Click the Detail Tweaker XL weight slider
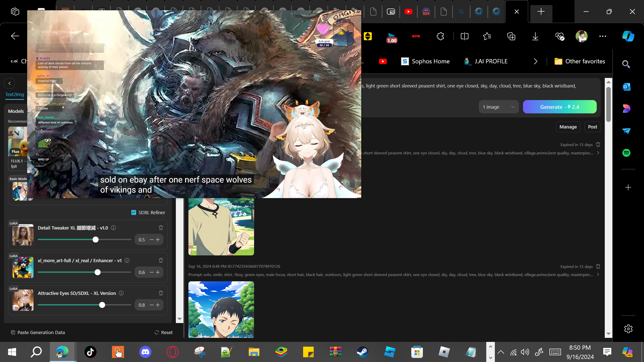Image resolution: width=644 pixels, height=362 pixels. [x=85, y=240]
